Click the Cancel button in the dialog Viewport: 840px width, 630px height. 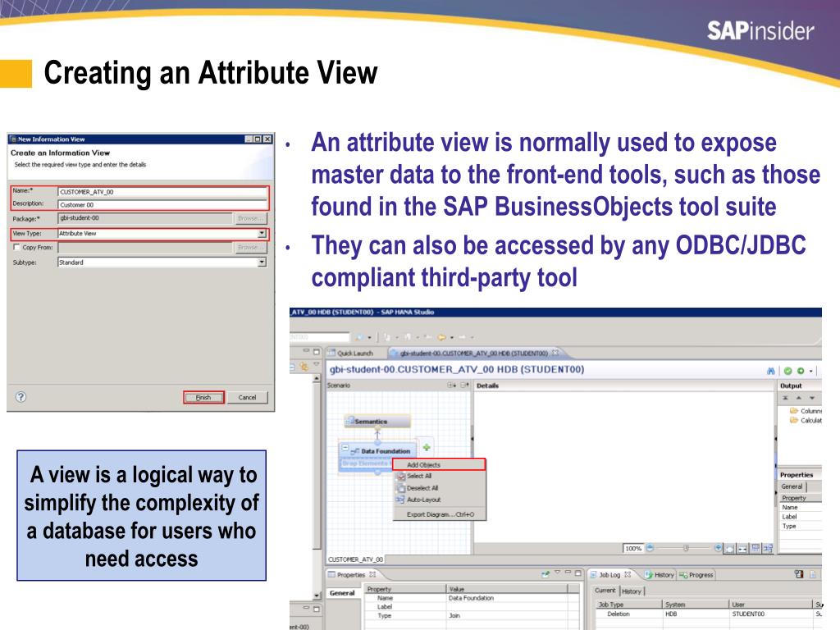[247, 398]
